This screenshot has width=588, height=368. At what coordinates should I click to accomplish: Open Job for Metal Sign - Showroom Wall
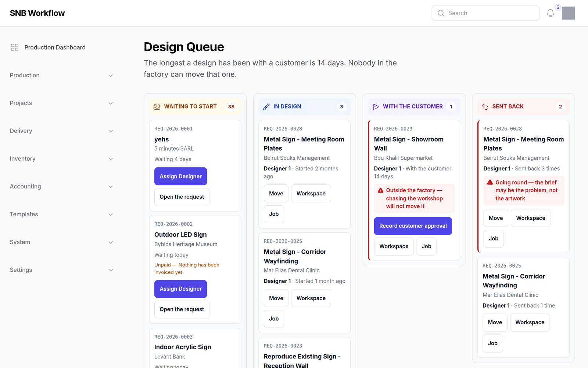coord(426,247)
